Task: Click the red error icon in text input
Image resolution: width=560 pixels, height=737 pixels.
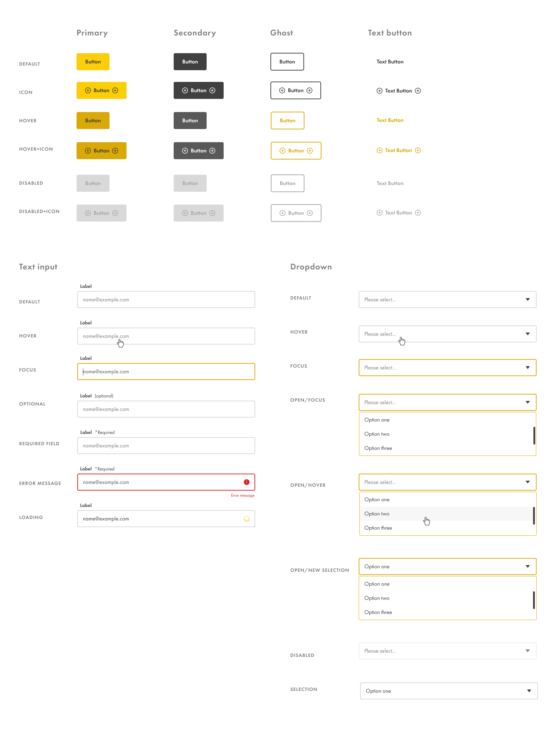Action: tap(247, 482)
